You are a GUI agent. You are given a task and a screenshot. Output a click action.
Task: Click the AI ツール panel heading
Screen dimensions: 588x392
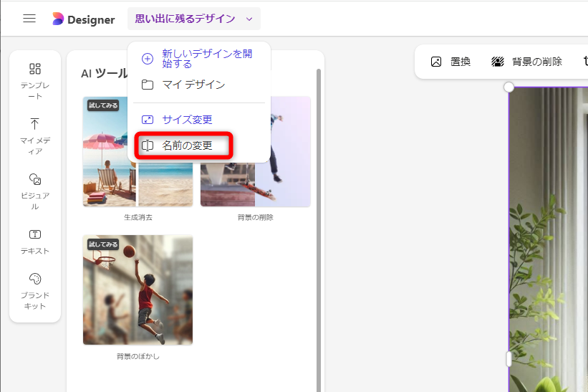104,74
